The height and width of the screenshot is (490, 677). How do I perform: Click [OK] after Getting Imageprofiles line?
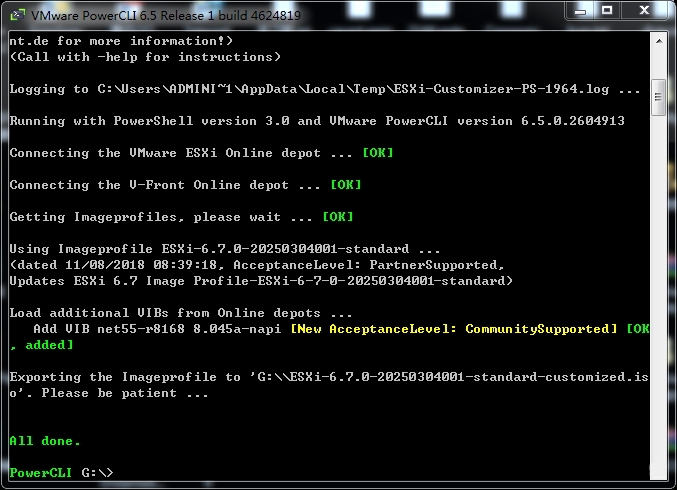tap(337, 217)
